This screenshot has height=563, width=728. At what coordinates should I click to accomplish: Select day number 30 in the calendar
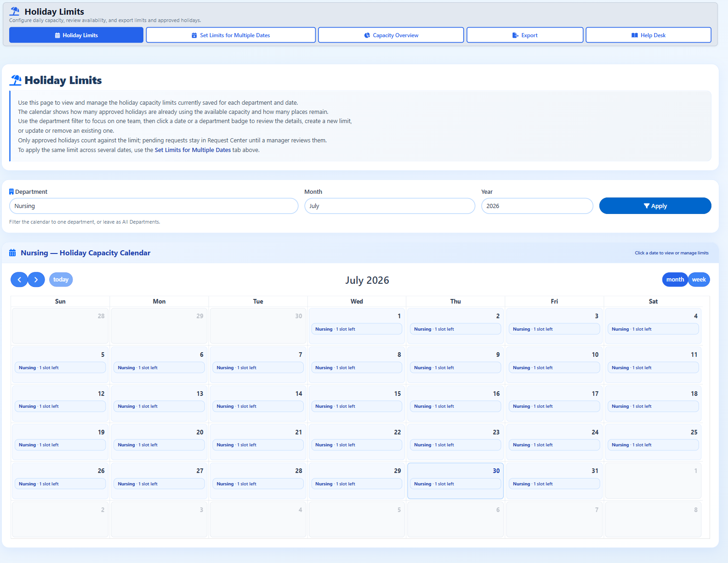click(x=496, y=471)
